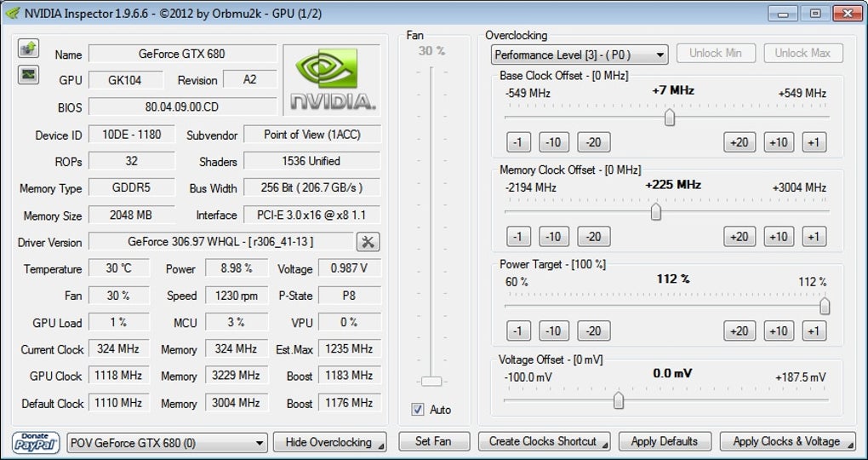Open the sensor monitoring graph icon
Viewport: 868px width, 460px height.
tap(28, 74)
